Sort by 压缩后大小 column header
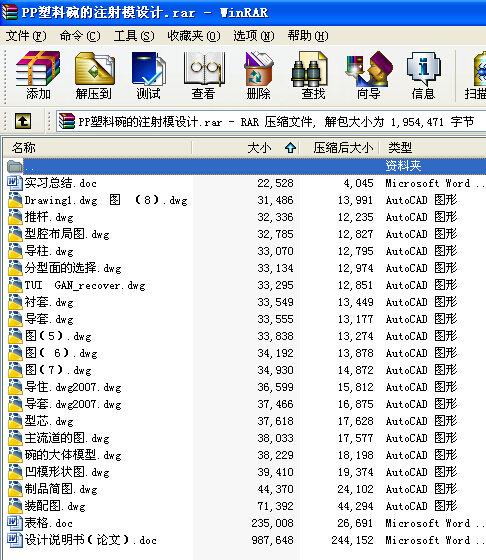This screenshot has height=560, width=486. point(339,148)
